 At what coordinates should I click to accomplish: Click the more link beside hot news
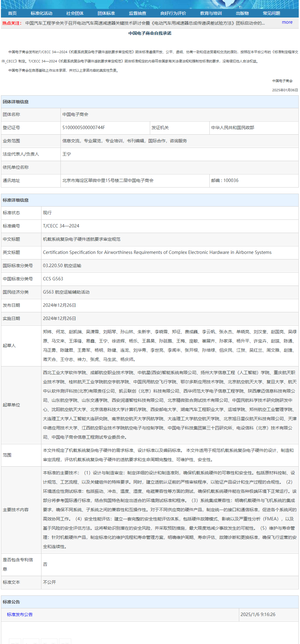click(x=287, y=22)
